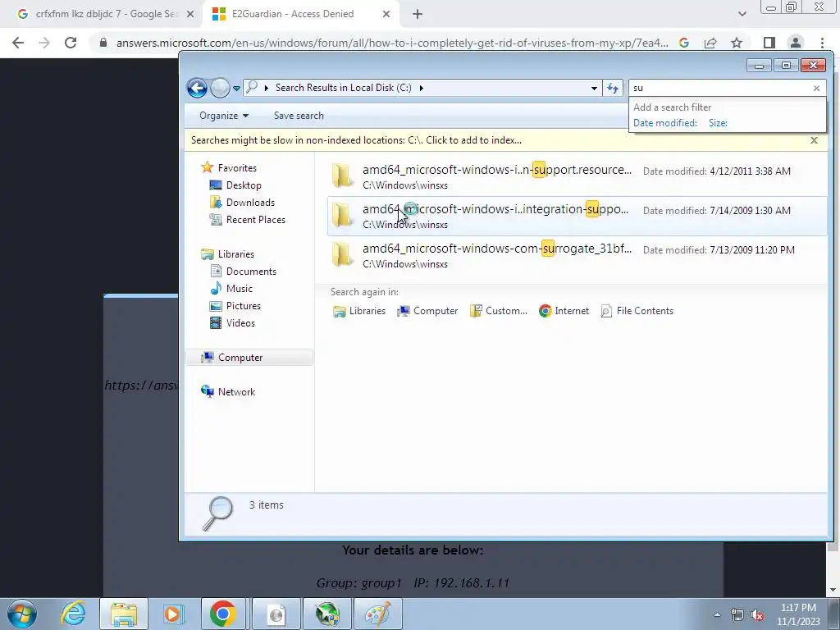Screen dimensions: 840x630
Task: Close the Google Search Chrome tab
Action: coord(189,15)
